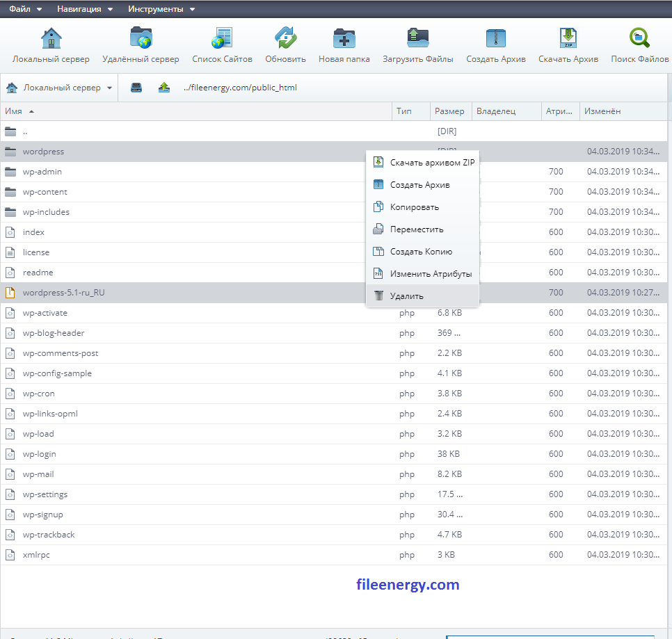The width and height of the screenshot is (672, 639).
Task: Select wp-blog-header file name
Action: pyautogui.click(x=54, y=333)
